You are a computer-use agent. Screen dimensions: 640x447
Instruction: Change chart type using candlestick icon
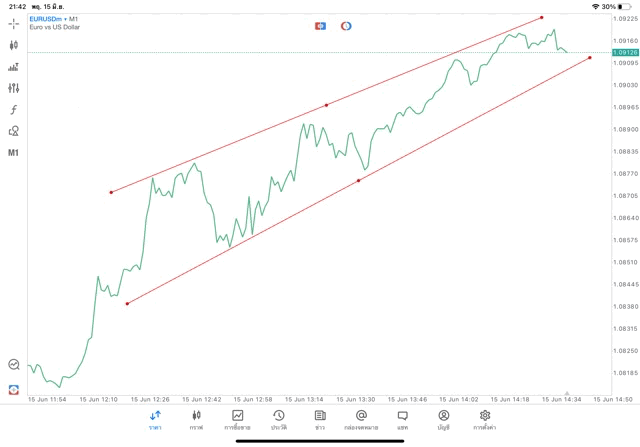13,45
